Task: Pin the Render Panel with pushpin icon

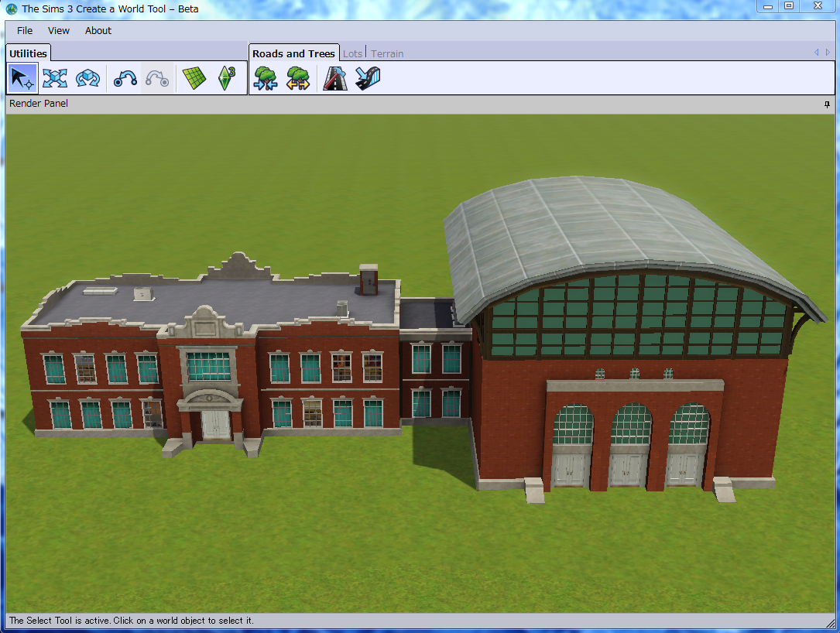Action: [x=827, y=104]
